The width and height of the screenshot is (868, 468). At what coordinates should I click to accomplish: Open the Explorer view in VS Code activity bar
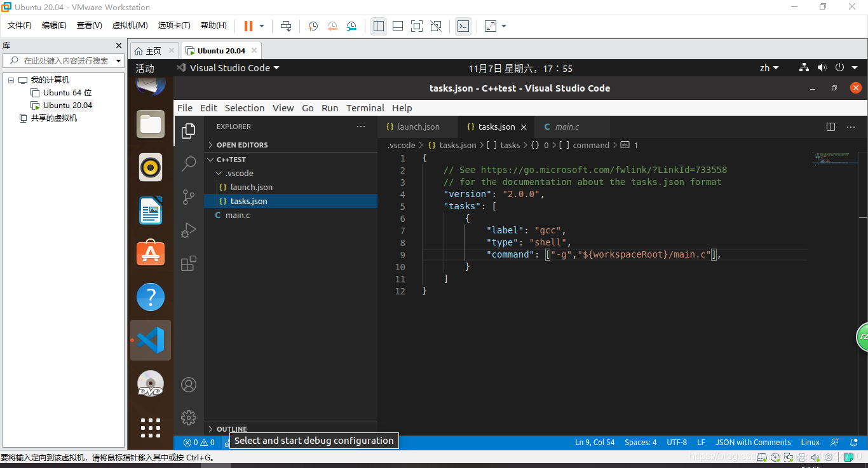click(x=189, y=131)
